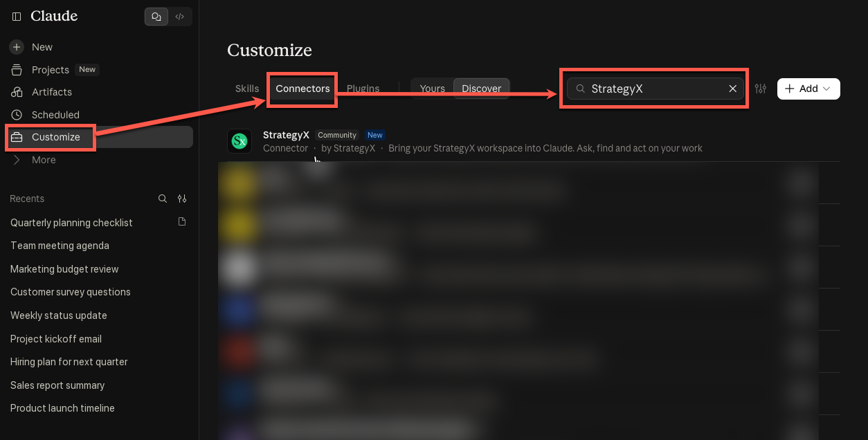Image resolution: width=868 pixels, height=440 pixels.
Task: Select Customize in the sidebar
Action: pyautogui.click(x=99, y=137)
